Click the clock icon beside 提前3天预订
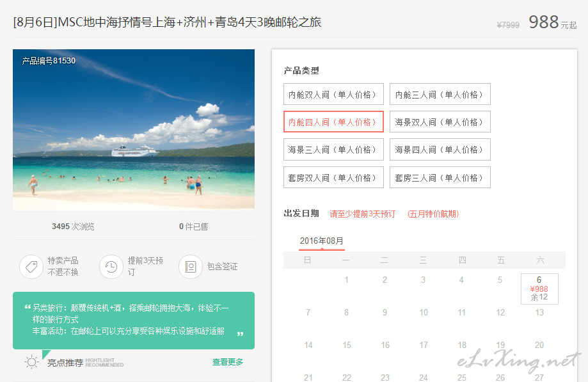588x382 pixels. (111, 267)
